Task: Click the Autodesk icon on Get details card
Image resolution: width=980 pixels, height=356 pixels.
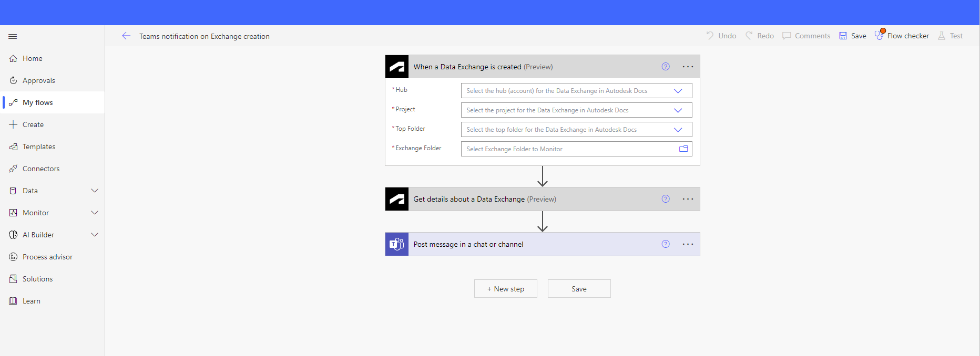Action: (x=397, y=199)
